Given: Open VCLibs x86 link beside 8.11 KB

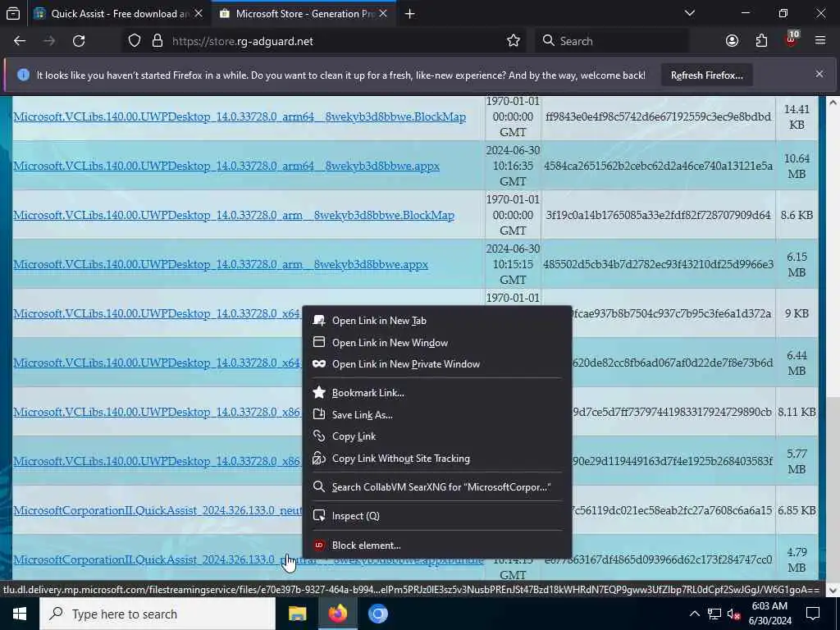Looking at the screenshot, I should (x=157, y=412).
